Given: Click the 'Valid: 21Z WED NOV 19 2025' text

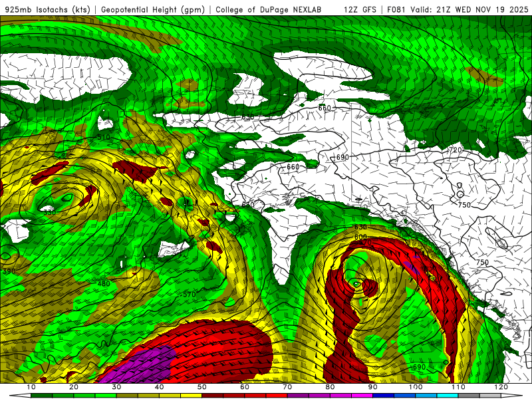Looking at the screenshot, I should pos(469,9).
